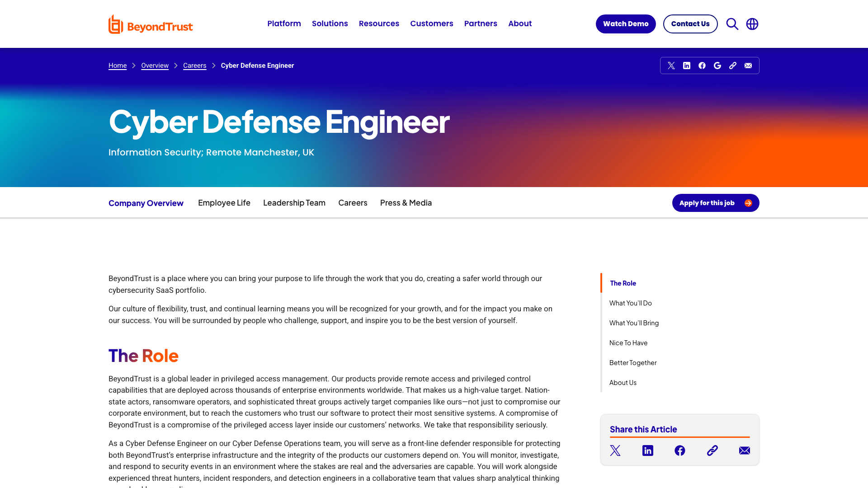Image resolution: width=868 pixels, height=488 pixels.
Task: Facebook icon in Share this Article card
Action: 680,450
